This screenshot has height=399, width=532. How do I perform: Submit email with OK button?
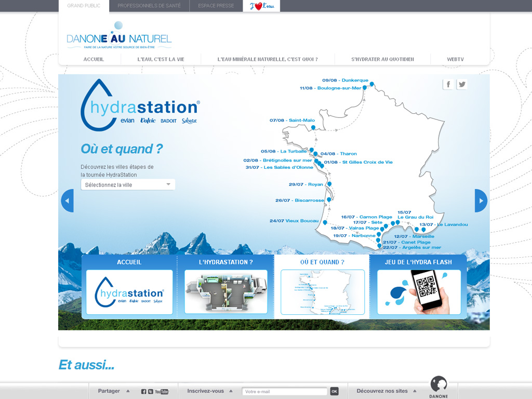[x=334, y=391]
